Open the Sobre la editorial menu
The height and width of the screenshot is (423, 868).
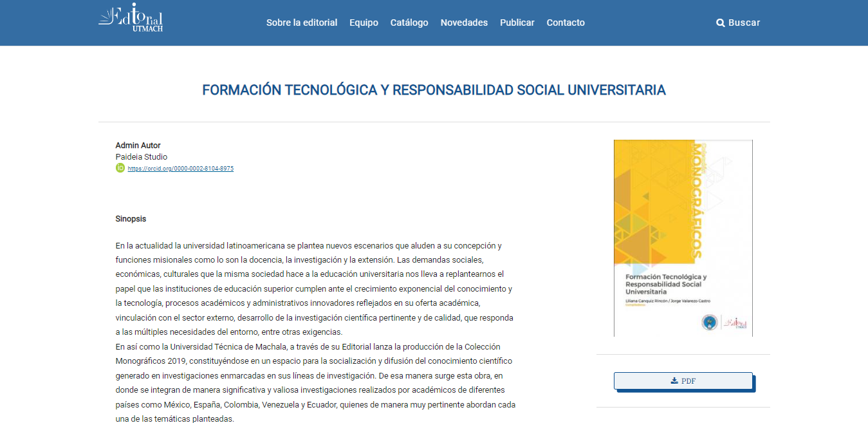pos(302,23)
